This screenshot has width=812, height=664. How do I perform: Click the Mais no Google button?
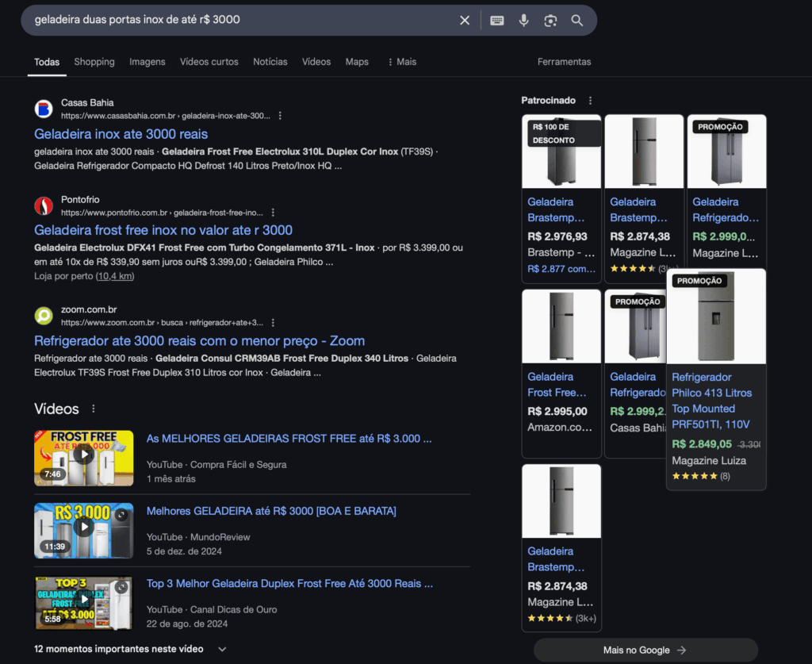(x=645, y=650)
